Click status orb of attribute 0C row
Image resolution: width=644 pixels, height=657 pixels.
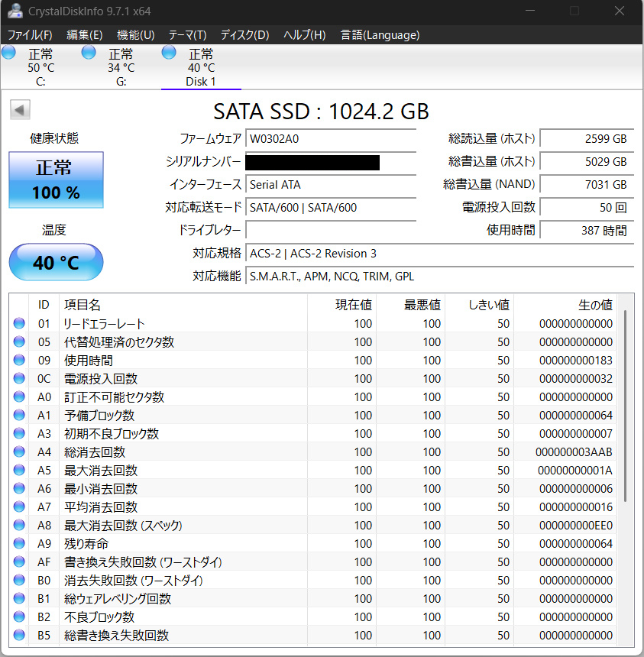(x=19, y=378)
